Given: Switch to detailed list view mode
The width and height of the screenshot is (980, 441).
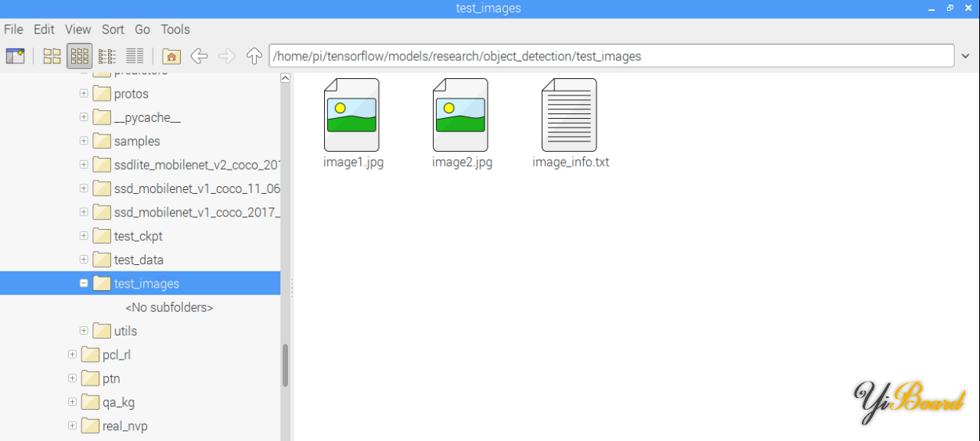Looking at the screenshot, I should pos(135,56).
